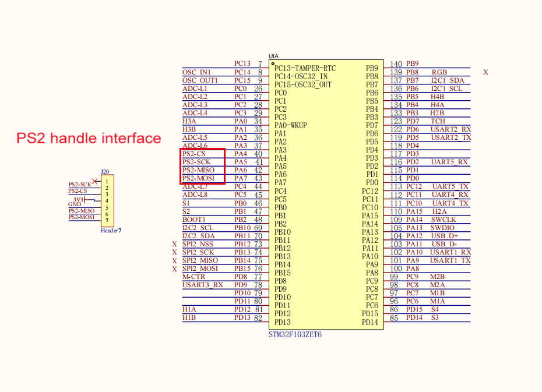Click the red no-connect cross on J20 pin 1
This screenshot has height=392, width=542.
click(x=95, y=181)
